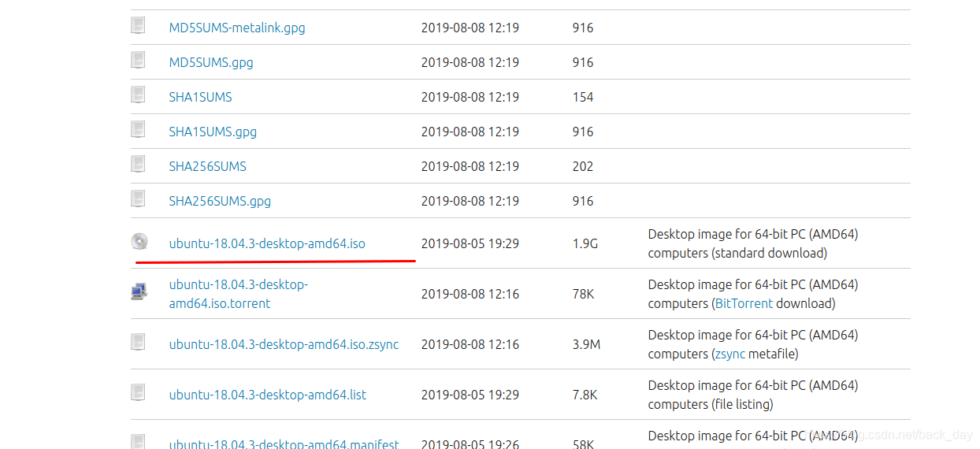Image resolution: width=980 pixels, height=449 pixels.
Task: Click the 78K size of the torrent file
Action: point(584,294)
